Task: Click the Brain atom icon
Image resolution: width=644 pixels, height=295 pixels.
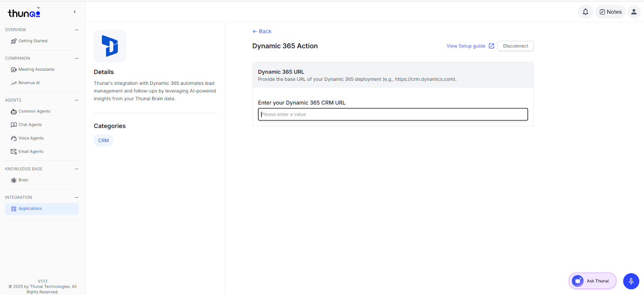Action: 14,180
